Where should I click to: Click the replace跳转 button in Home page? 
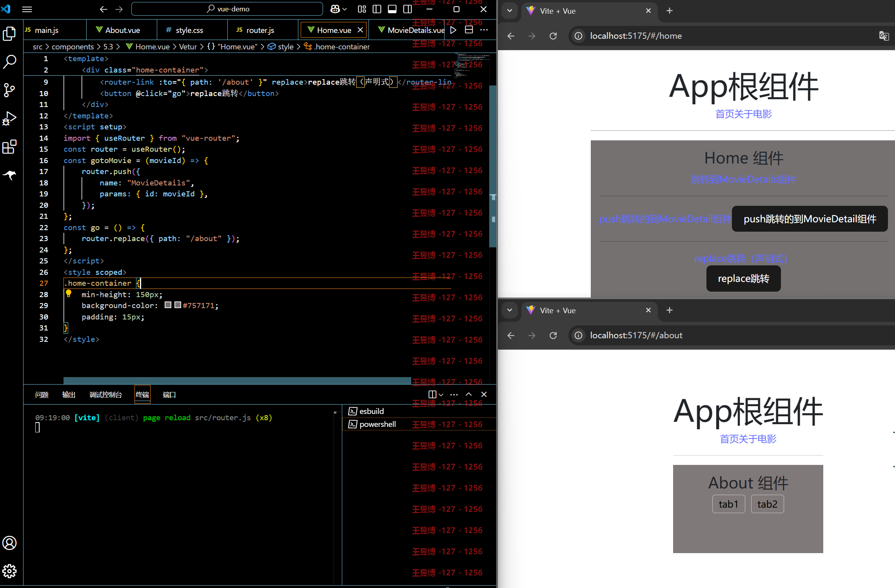tap(743, 279)
